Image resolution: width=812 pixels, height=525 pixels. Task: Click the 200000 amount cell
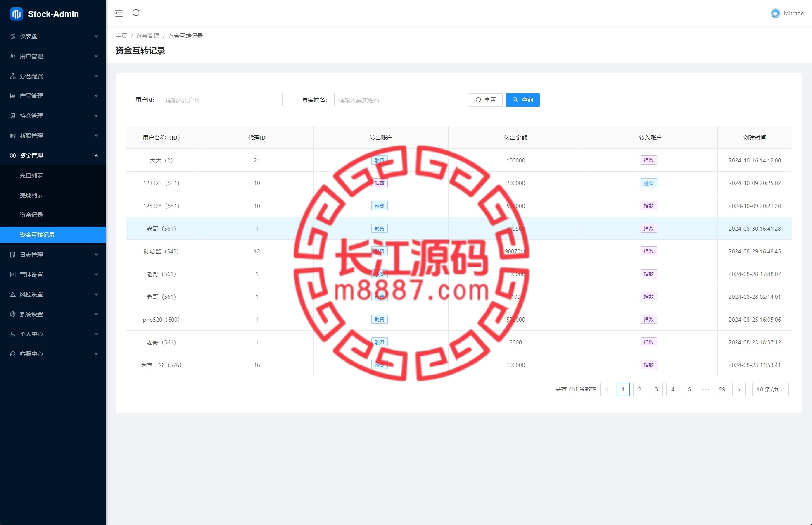[515, 183]
